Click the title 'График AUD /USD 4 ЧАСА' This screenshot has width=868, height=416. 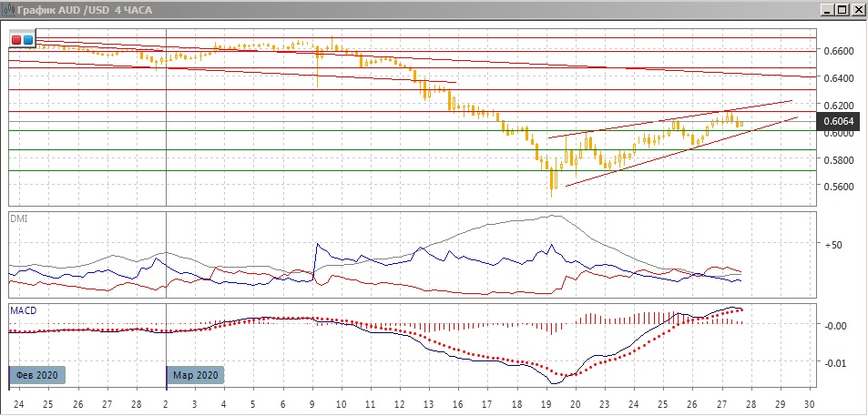[x=85, y=10]
